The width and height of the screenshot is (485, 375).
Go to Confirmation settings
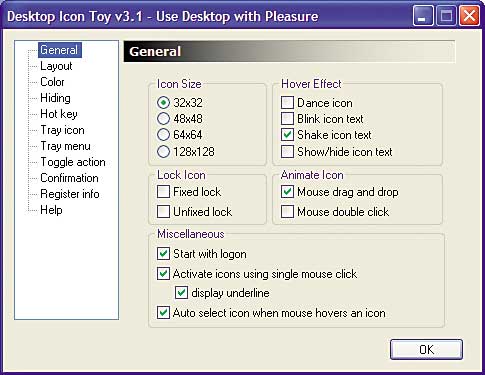pyautogui.click(x=69, y=178)
